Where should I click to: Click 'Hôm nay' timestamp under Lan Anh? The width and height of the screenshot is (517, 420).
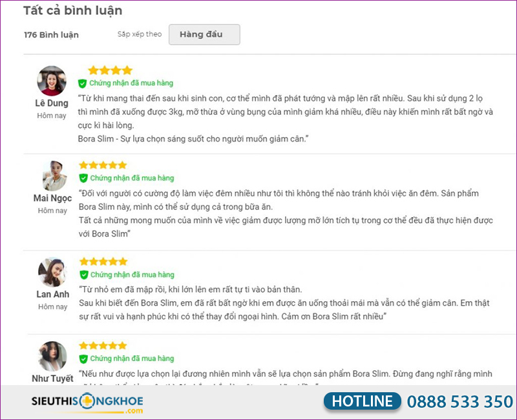(52, 307)
